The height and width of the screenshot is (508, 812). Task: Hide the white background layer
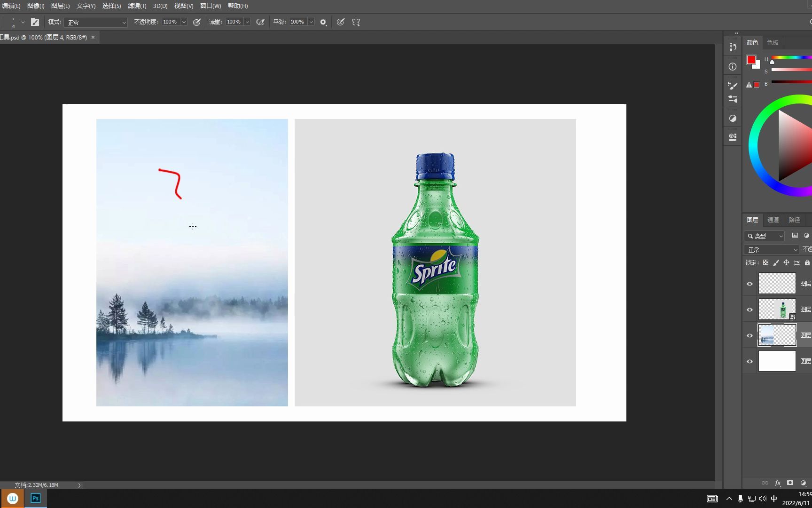750,361
